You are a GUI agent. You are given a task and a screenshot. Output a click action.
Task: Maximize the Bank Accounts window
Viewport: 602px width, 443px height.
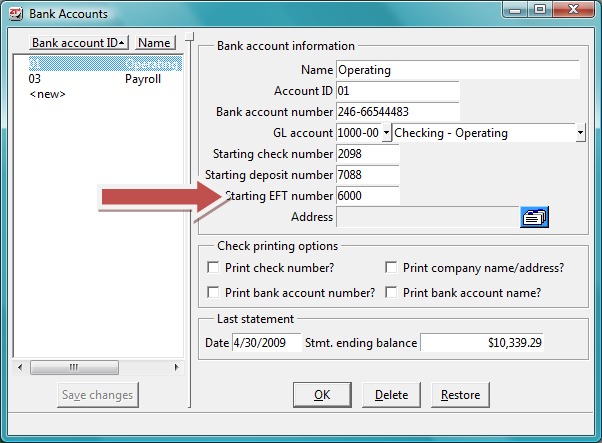click(x=540, y=10)
